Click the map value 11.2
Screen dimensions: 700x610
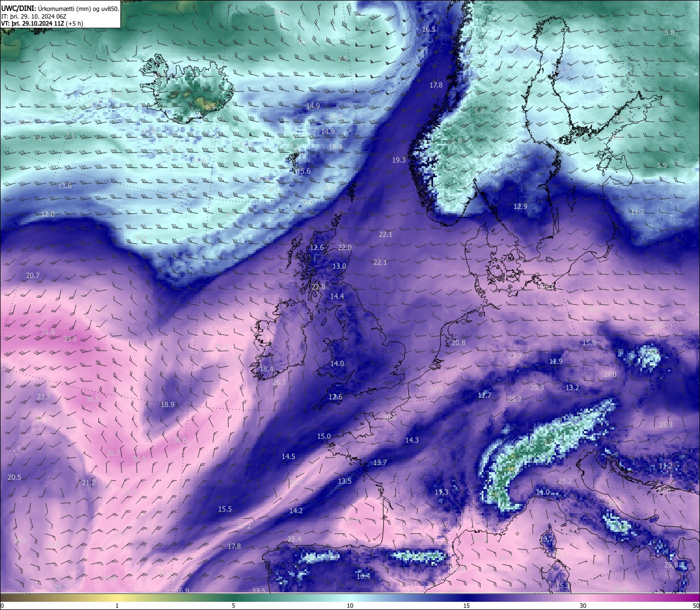(x=666, y=466)
